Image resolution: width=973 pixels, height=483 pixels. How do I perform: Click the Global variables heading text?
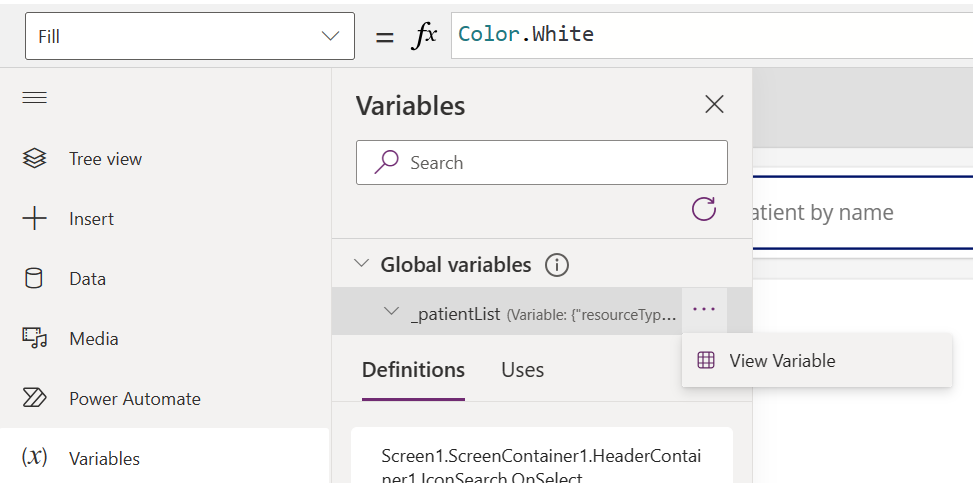[x=455, y=265]
